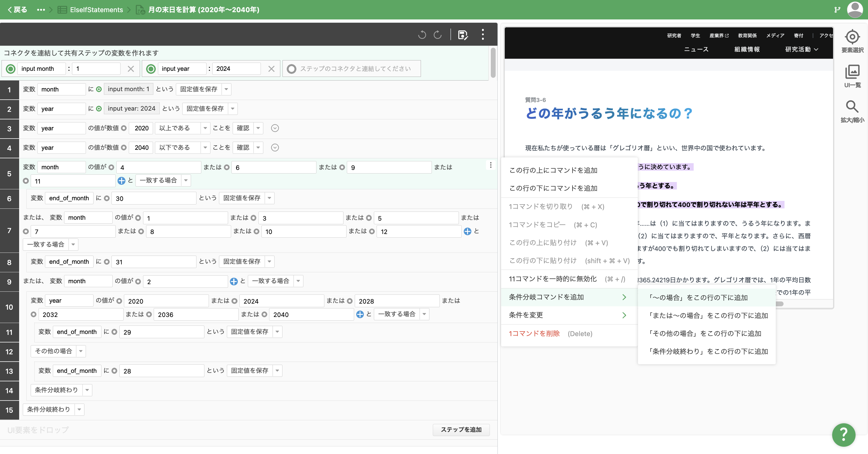
Task: Click the undo arrow in the editor toolbar
Action: [x=422, y=34]
